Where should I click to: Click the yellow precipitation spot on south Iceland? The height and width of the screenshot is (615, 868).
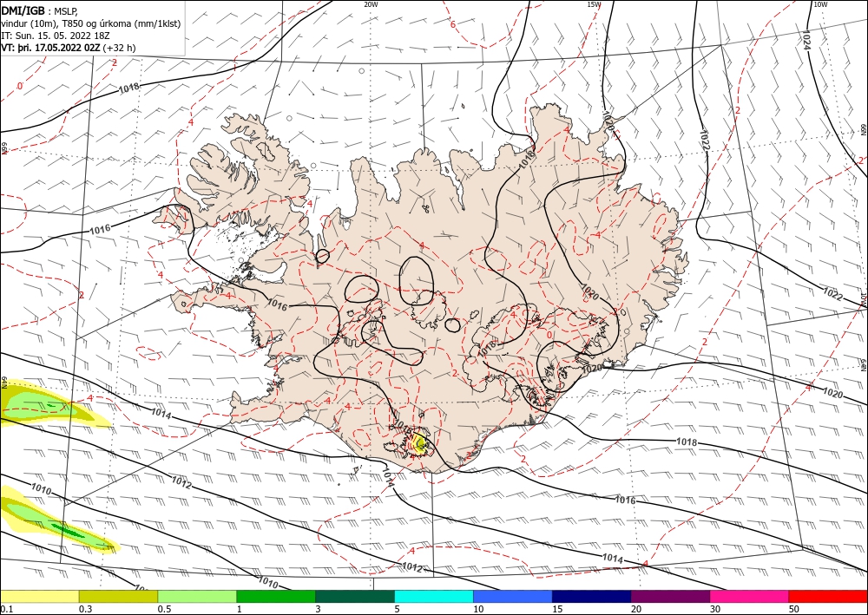tap(419, 444)
